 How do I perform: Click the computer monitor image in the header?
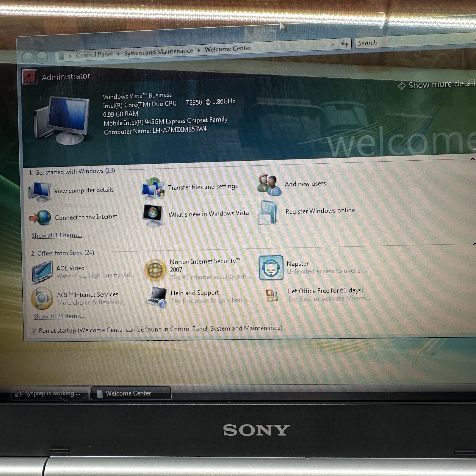[x=62, y=120]
